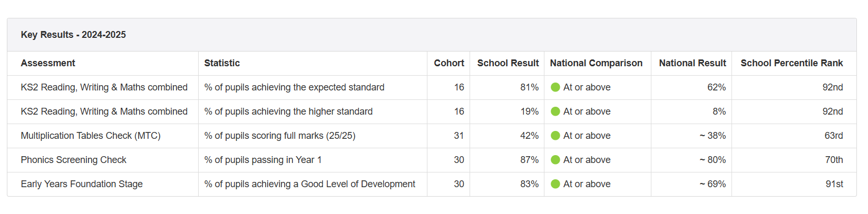Click the National Result column header
The image size is (868, 214).
click(x=692, y=63)
